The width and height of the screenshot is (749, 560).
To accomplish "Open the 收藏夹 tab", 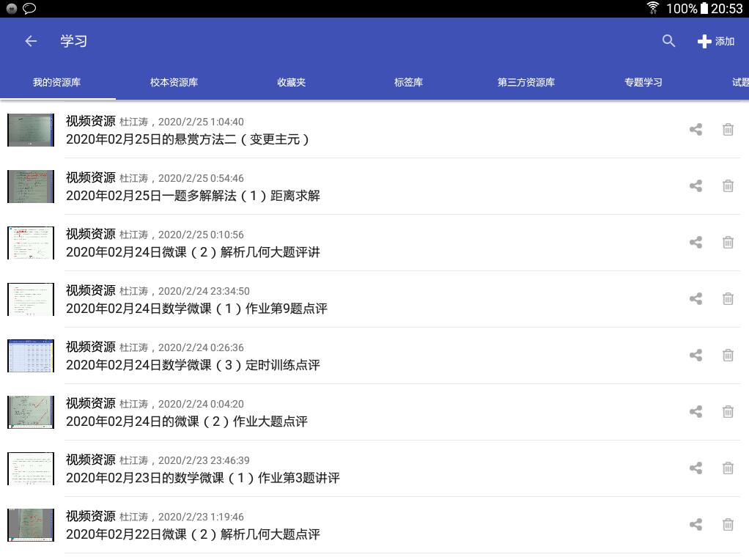I will 291,82.
